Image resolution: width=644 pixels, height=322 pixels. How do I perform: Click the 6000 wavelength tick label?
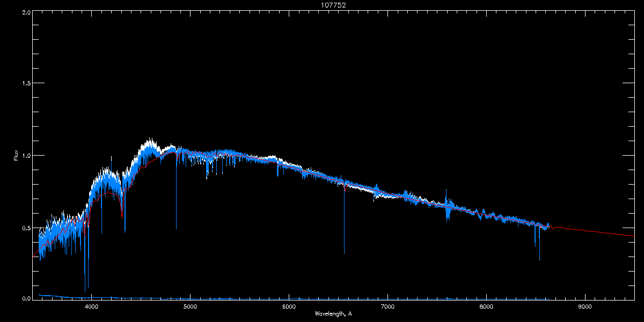(289, 307)
